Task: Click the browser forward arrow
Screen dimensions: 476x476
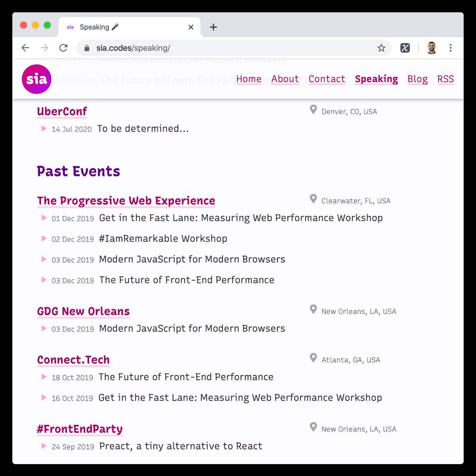Action: [44, 48]
